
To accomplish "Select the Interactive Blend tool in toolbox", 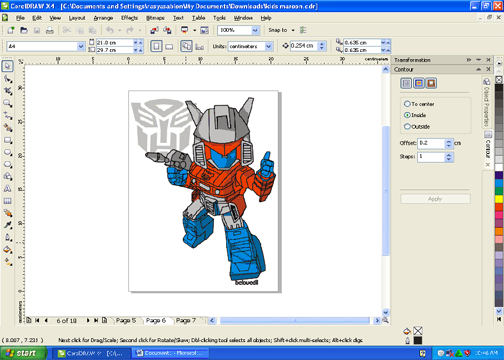I will pos(8,213).
